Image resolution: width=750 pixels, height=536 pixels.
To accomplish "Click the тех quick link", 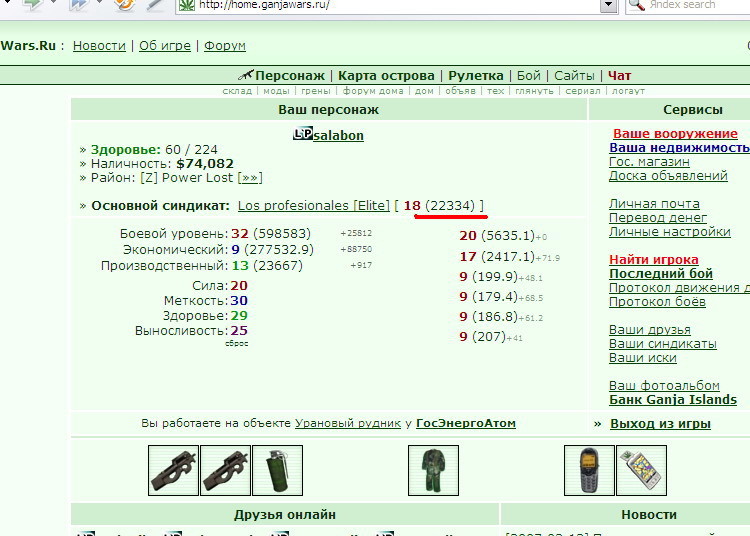I will click(496, 91).
